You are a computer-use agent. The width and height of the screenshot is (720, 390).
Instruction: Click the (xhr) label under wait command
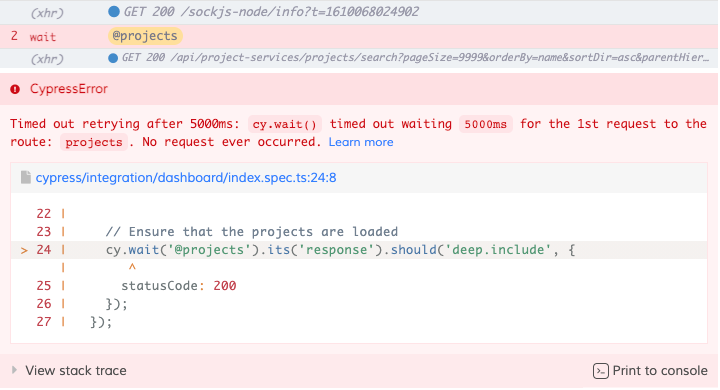[x=47, y=59]
